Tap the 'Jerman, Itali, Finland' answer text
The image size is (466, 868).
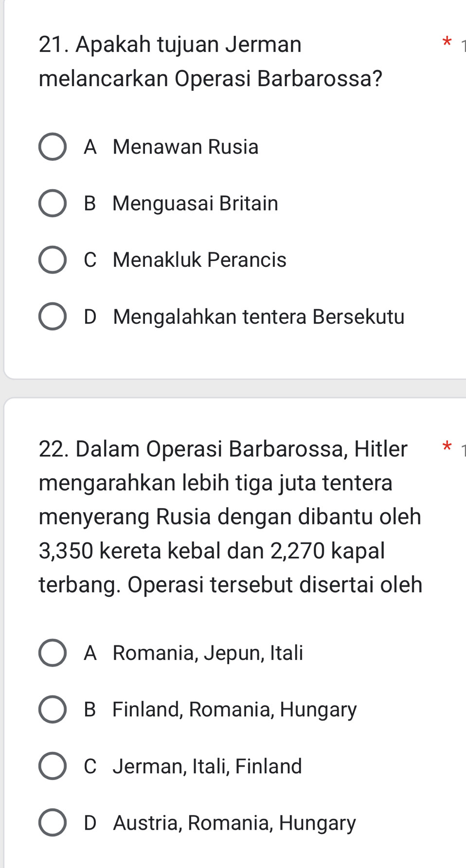tap(207, 766)
